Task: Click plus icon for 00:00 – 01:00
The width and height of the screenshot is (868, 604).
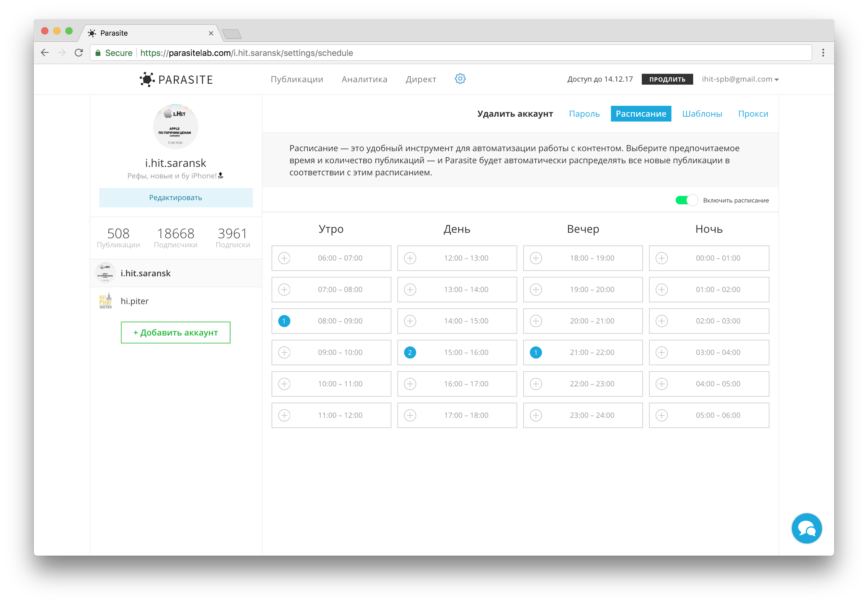Action: [x=661, y=258]
